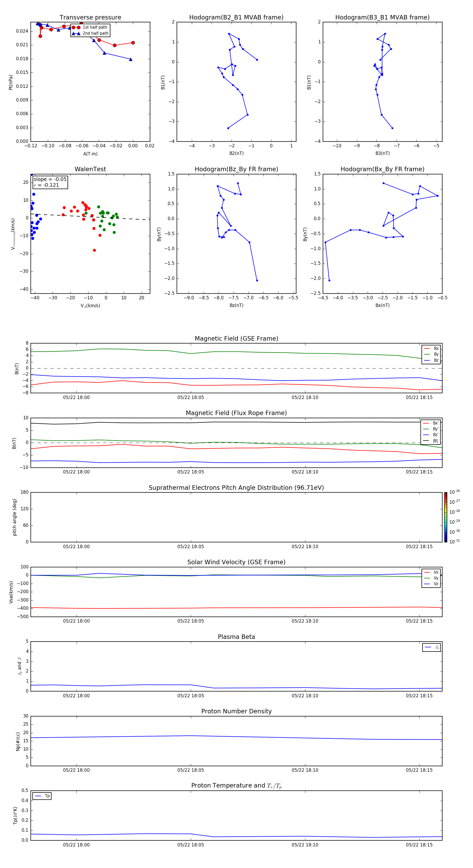Click the 'A(T·m)' x-axis label
The width and height of the screenshot is (473, 868).
[90, 154]
